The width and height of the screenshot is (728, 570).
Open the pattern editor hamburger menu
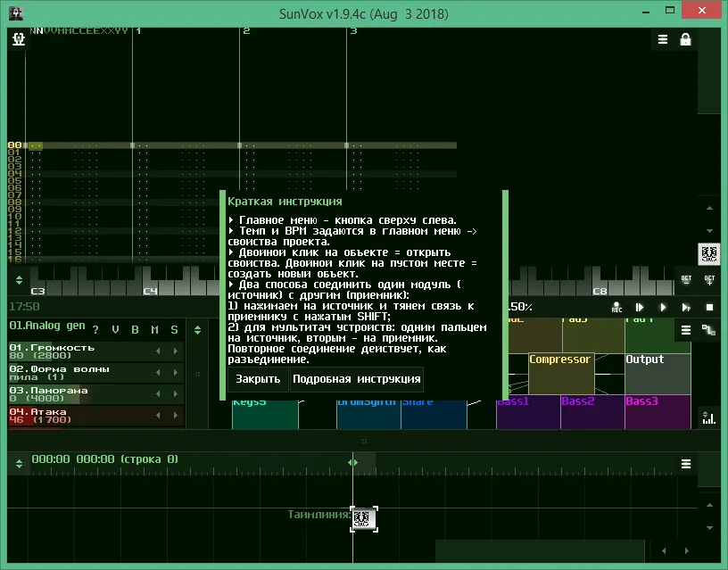point(663,40)
